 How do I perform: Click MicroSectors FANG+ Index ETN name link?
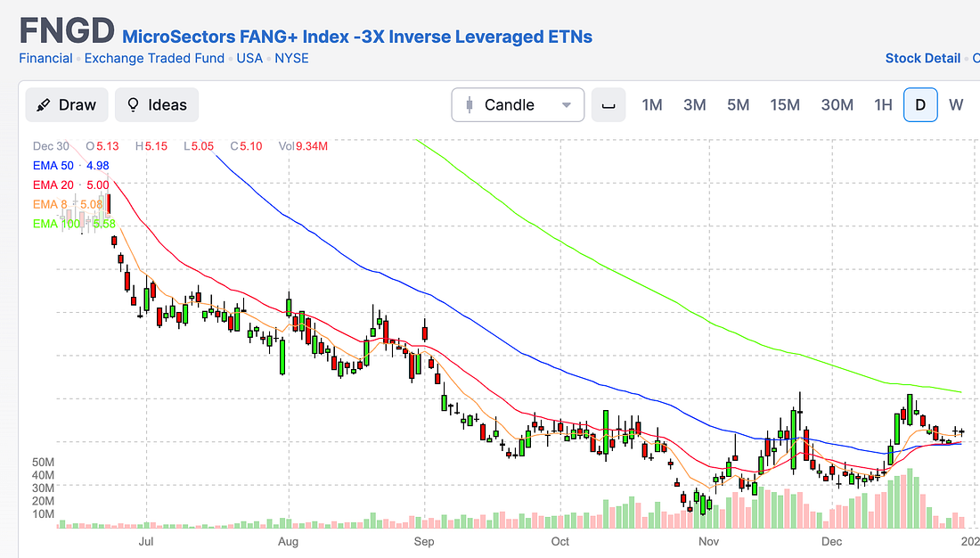click(x=357, y=37)
